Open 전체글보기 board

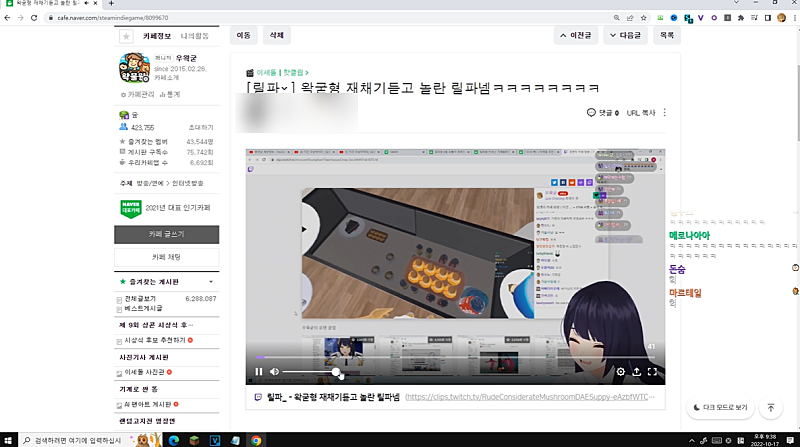(140, 299)
